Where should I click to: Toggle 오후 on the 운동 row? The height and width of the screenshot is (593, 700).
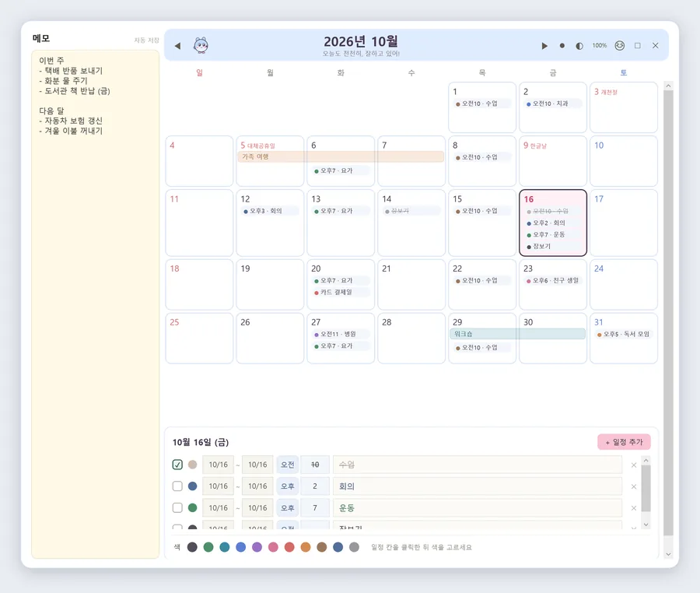(x=288, y=507)
